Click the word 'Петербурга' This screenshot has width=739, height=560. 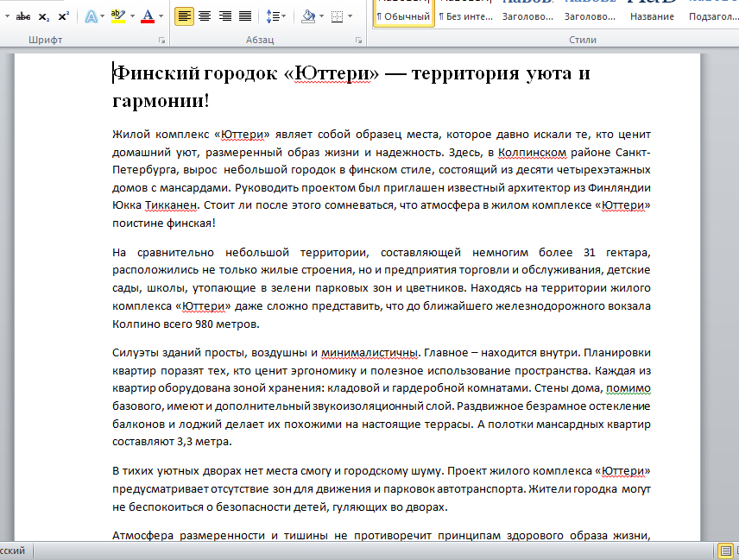coord(145,170)
